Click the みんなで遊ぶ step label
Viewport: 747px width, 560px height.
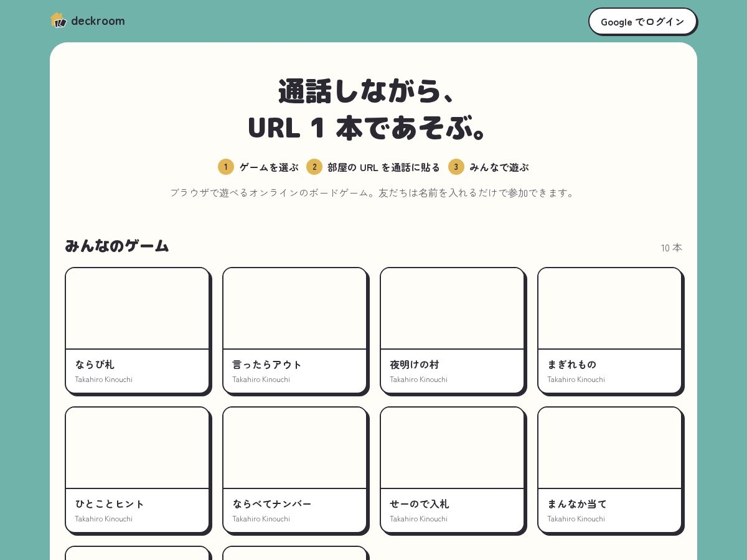tap(499, 167)
